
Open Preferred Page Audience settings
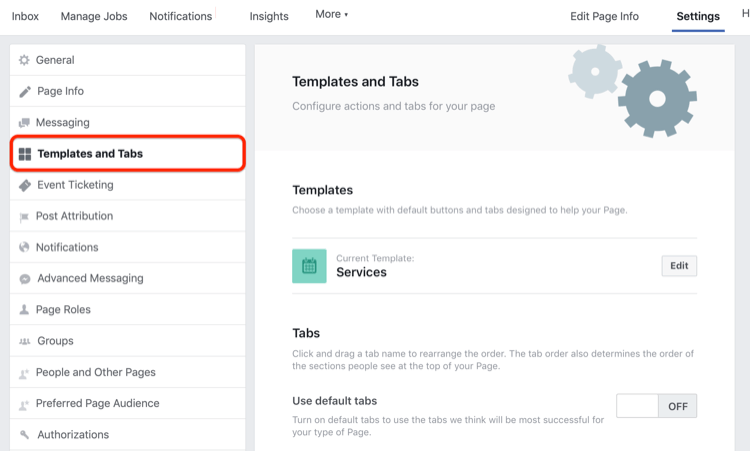(x=128, y=403)
